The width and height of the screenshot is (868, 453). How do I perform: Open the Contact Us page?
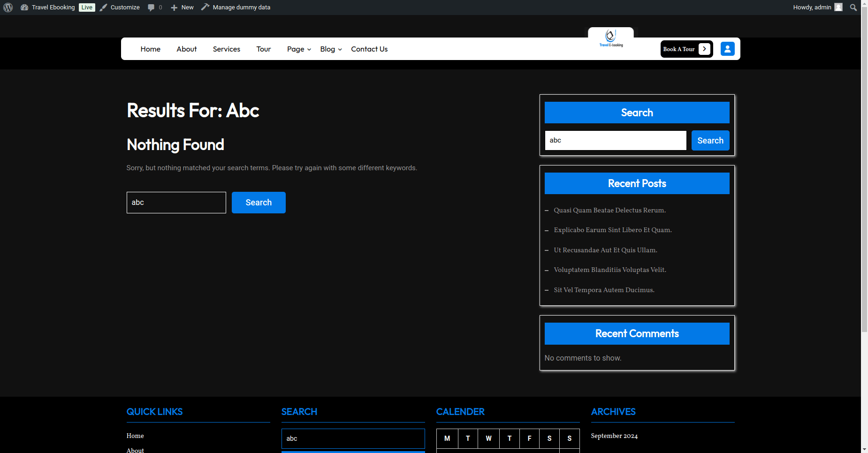click(x=369, y=49)
